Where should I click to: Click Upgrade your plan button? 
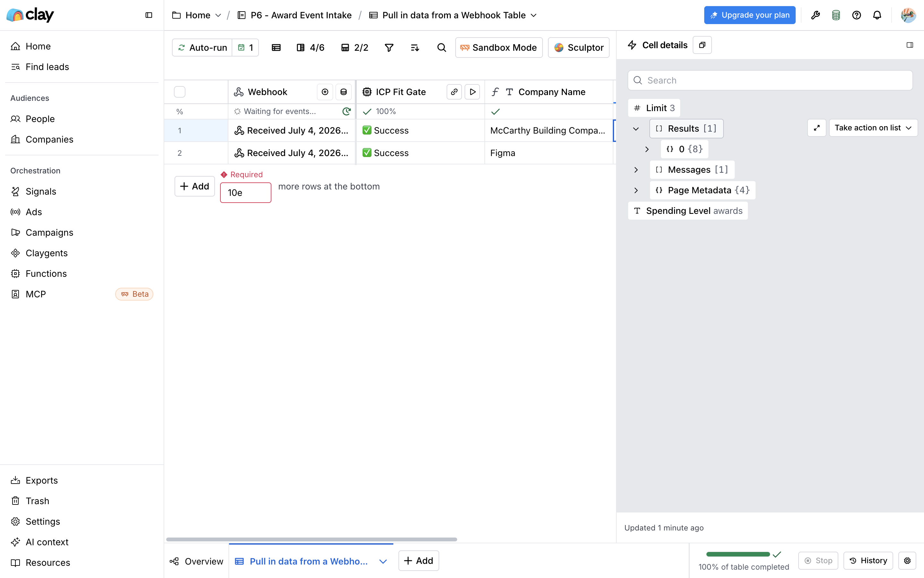(749, 15)
